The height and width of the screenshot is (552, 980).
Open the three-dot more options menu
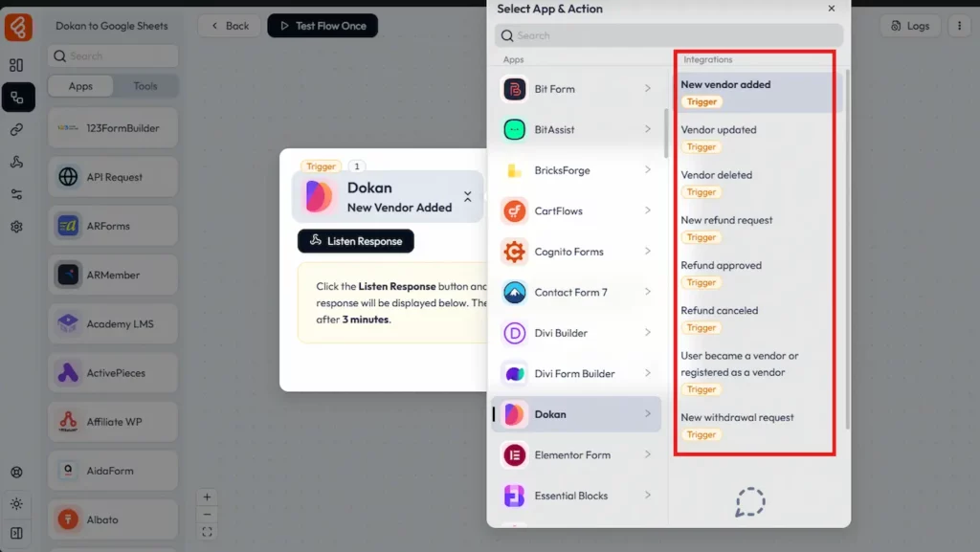(959, 26)
